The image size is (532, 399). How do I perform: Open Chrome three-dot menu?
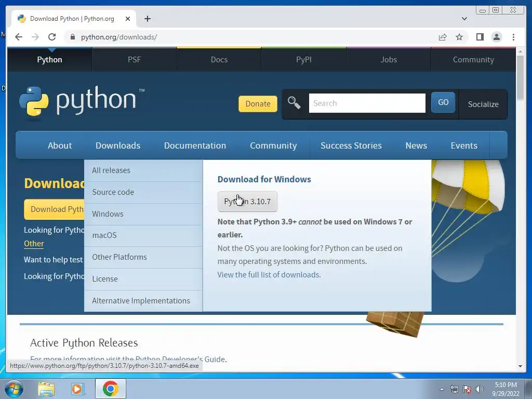click(x=513, y=37)
